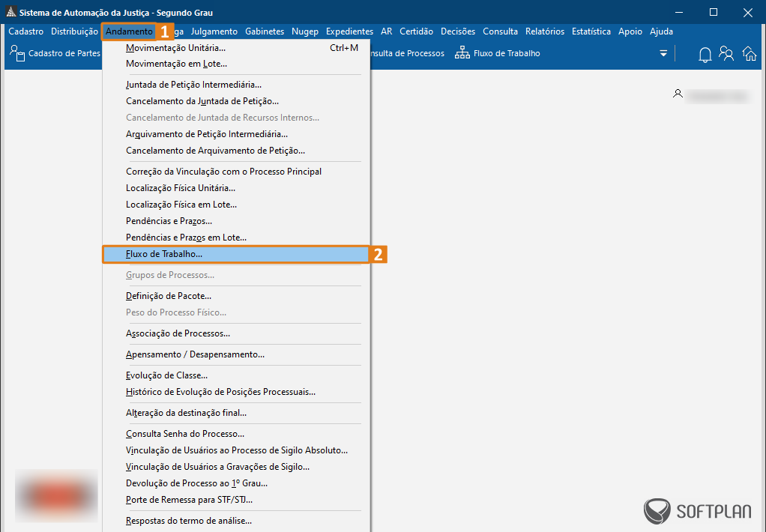This screenshot has width=766, height=532.
Task: Select Vinculação de Usuários a Gravações de Sigilo
Action: (236, 467)
